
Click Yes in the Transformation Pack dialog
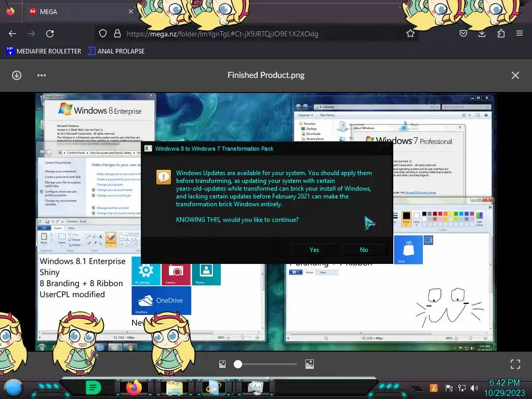click(314, 250)
